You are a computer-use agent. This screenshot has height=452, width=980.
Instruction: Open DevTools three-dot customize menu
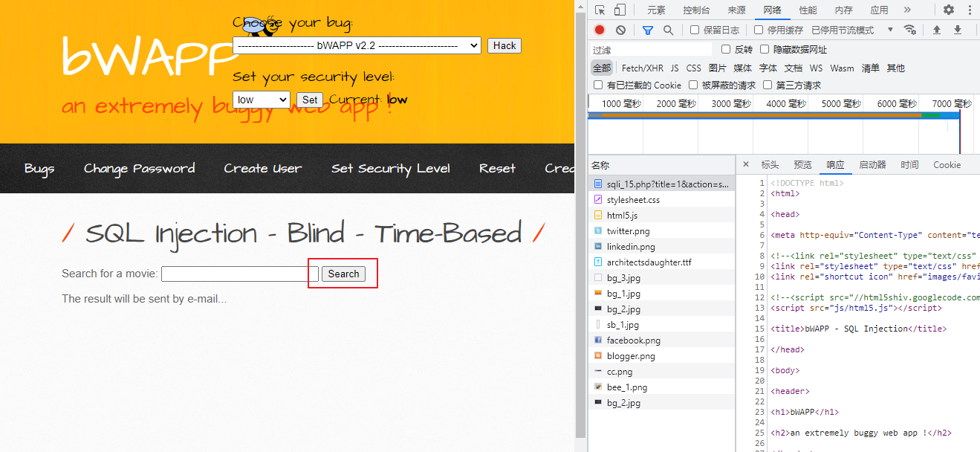(970, 10)
